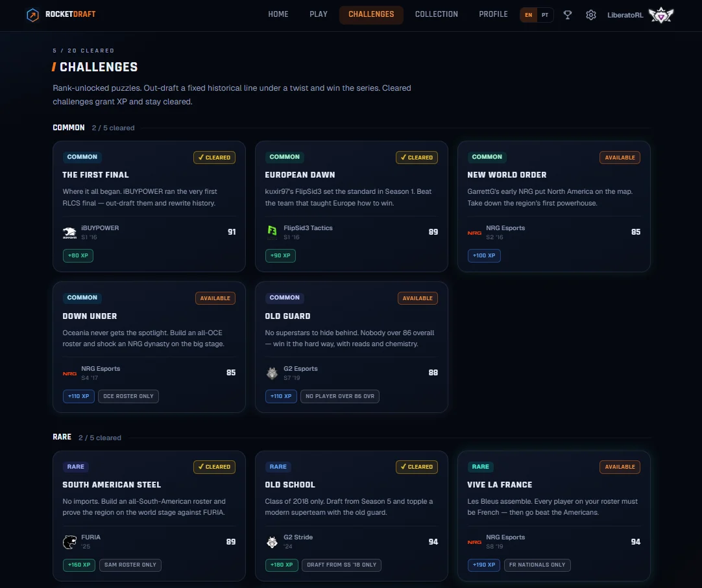The height and width of the screenshot is (588, 702).
Task: Click the +160 XP reward tag
Action: point(79,565)
